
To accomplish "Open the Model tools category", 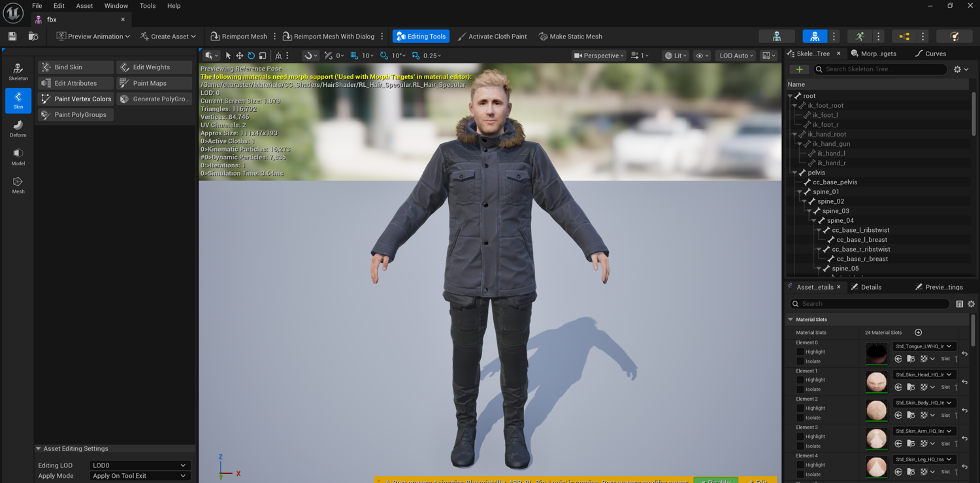I will coord(18,157).
